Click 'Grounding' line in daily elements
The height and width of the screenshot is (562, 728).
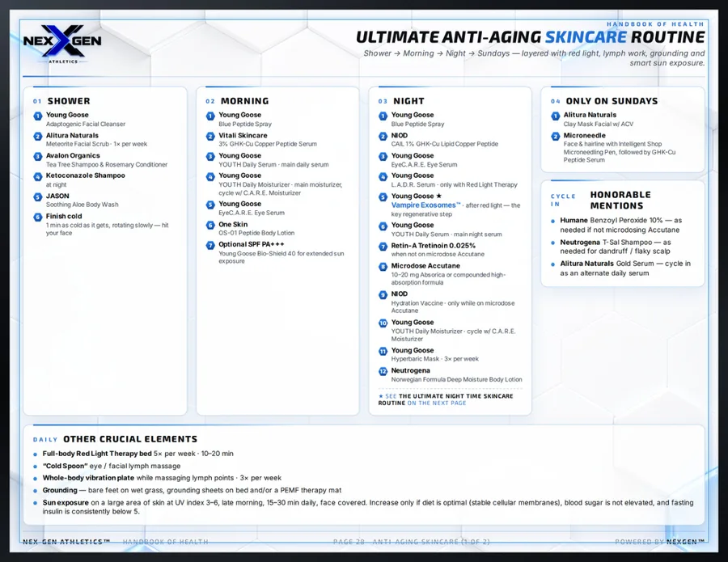[x=192, y=490]
